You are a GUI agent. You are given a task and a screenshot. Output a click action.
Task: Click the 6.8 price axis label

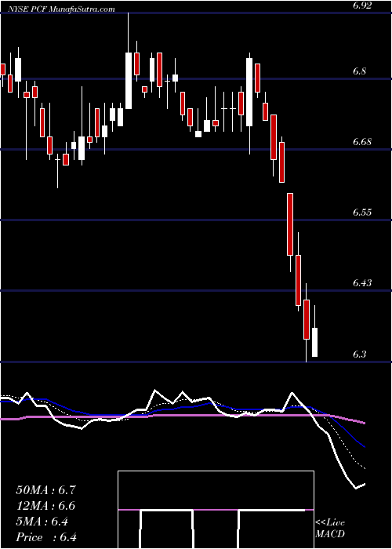[360, 71]
